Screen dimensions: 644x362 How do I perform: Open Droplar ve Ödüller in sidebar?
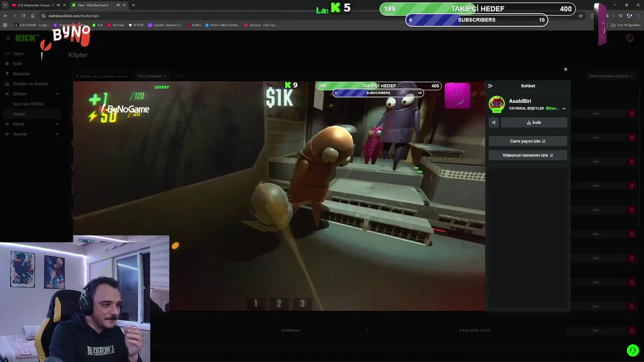pyautogui.click(x=30, y=84)
